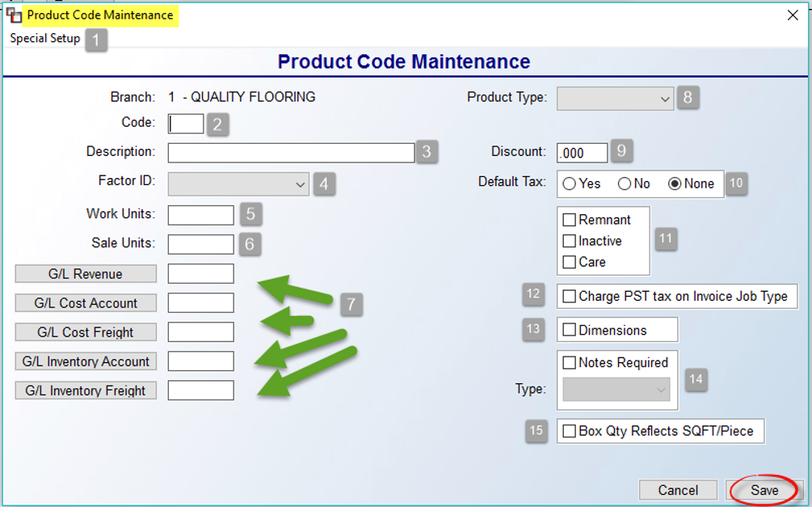Check the Remnant checkbox
This screenshot has height=507, width=812.
coord(569,220)
